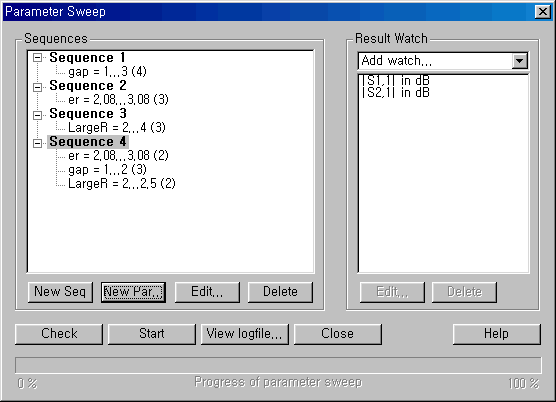Choose |S1,1| in dB watch entry
Screen dimensions: 556x402
click(x=395, y=81)
